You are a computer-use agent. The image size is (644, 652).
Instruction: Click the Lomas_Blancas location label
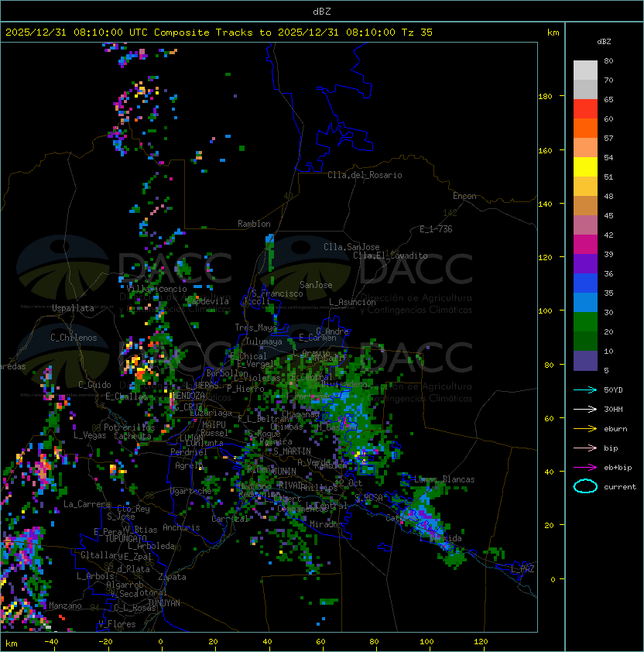coord(444,479)
